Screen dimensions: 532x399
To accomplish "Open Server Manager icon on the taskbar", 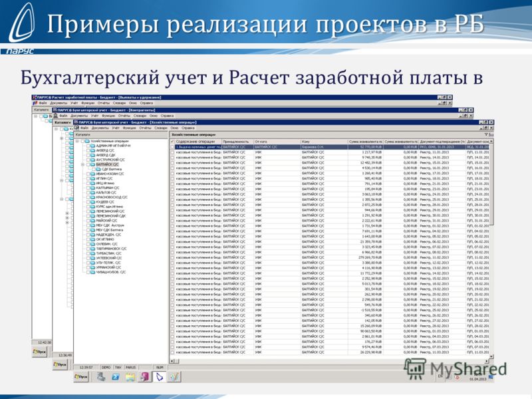I will (101, 376).
